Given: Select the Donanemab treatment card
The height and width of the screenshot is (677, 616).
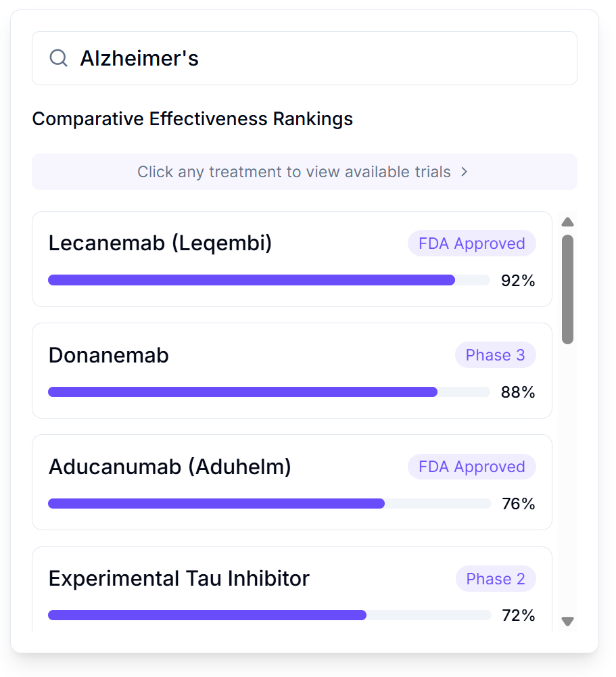Looking at the screenshot, I should 223,356.
